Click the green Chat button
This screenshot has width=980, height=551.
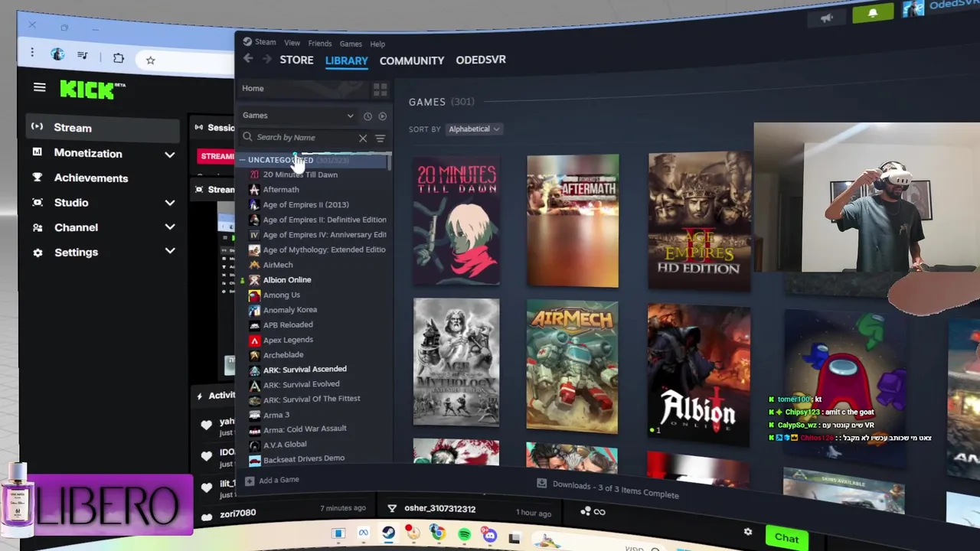point(786,538)
